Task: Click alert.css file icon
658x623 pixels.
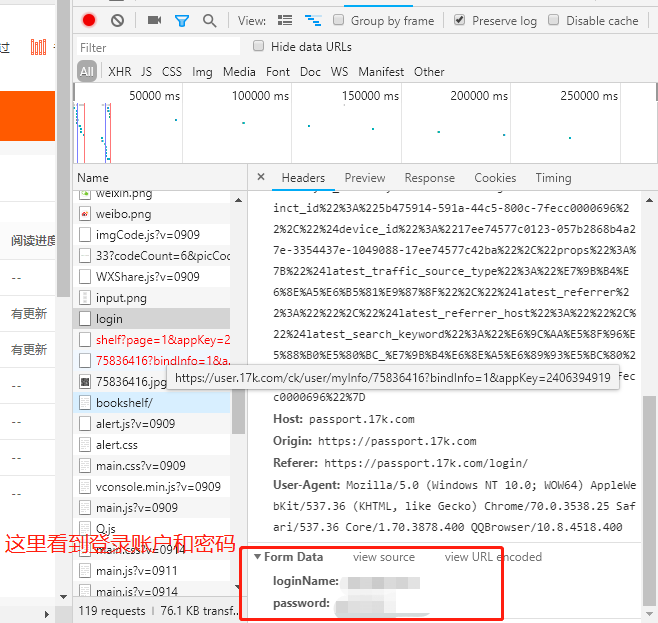Action: pyautogui.click(x=85, y=445)
